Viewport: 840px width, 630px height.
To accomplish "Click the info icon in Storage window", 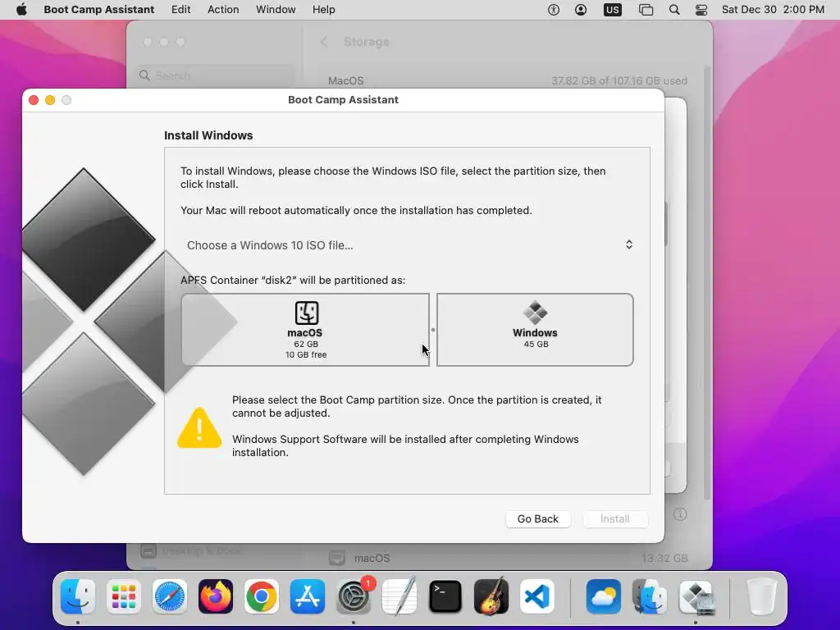I will tap(680, 514).
